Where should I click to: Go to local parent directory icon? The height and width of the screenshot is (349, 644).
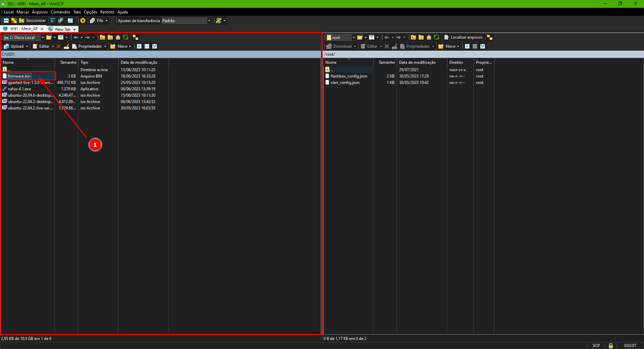pyautogui.click(x=102, y=37)
